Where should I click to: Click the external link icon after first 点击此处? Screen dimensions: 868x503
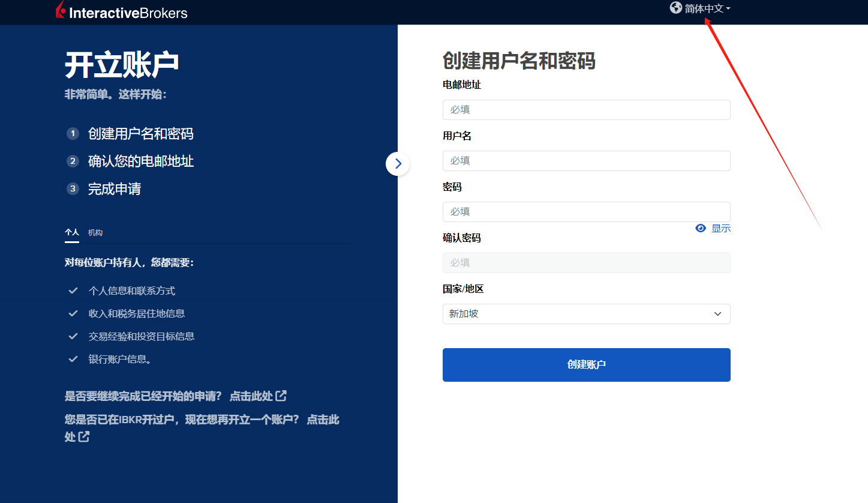282,396
